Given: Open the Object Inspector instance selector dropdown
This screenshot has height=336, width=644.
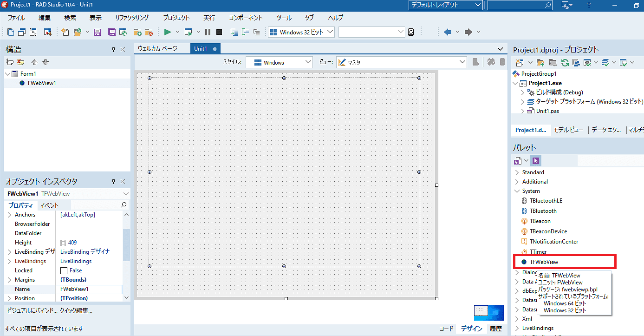Looking at the screenshot, I should (126, 194).
